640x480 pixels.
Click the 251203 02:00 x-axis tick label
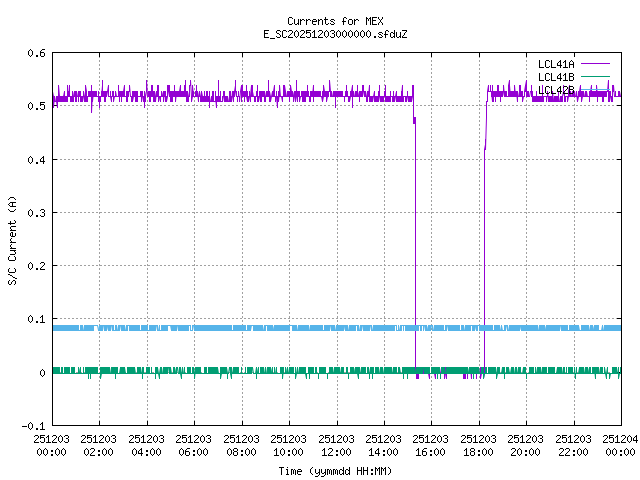pyautogui.click(x=99, y=445)
